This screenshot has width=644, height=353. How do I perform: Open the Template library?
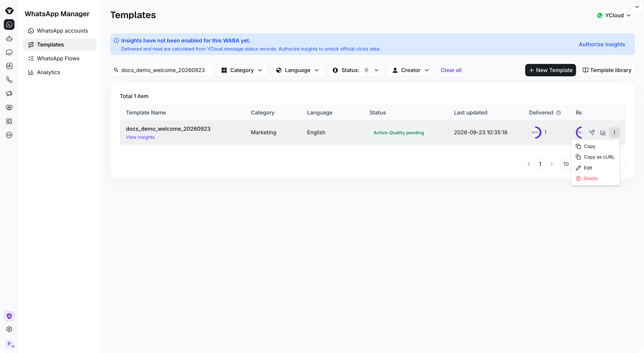607,70
